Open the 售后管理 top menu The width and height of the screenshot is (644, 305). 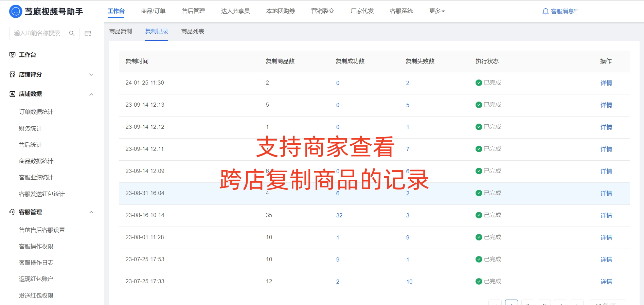click(x=194, y=11)
